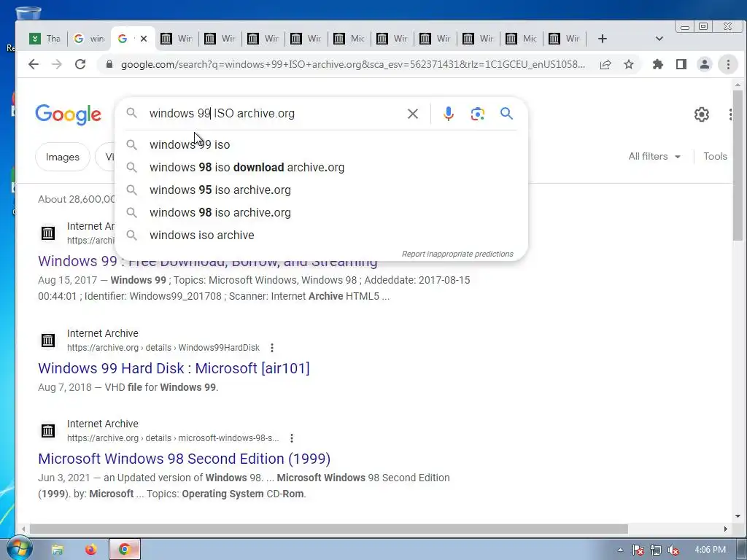Click the horizontal scrollbar thumb

[329, 529]
